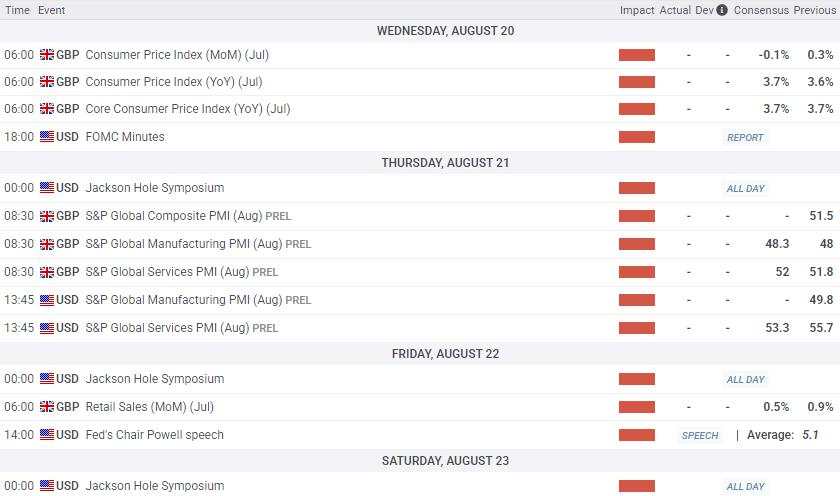This screenshot has width=840, height=496.
Task: Click red impact bar for Retail Sales (MoM)
Action: coord(637,407)
